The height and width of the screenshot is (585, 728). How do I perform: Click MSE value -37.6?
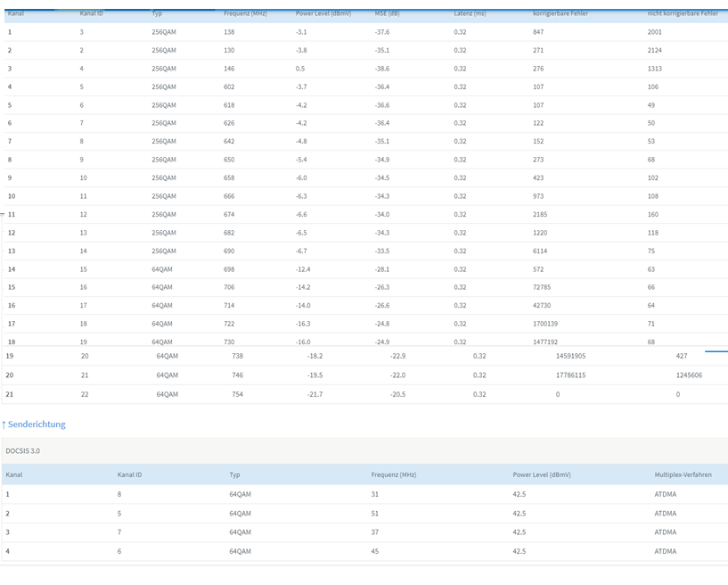tap(382, 32)
